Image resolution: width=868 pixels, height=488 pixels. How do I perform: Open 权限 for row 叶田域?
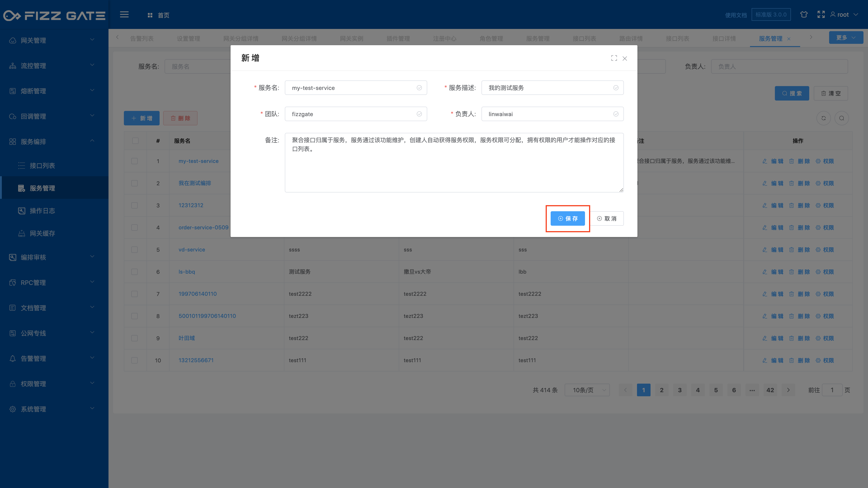(825, 338)
